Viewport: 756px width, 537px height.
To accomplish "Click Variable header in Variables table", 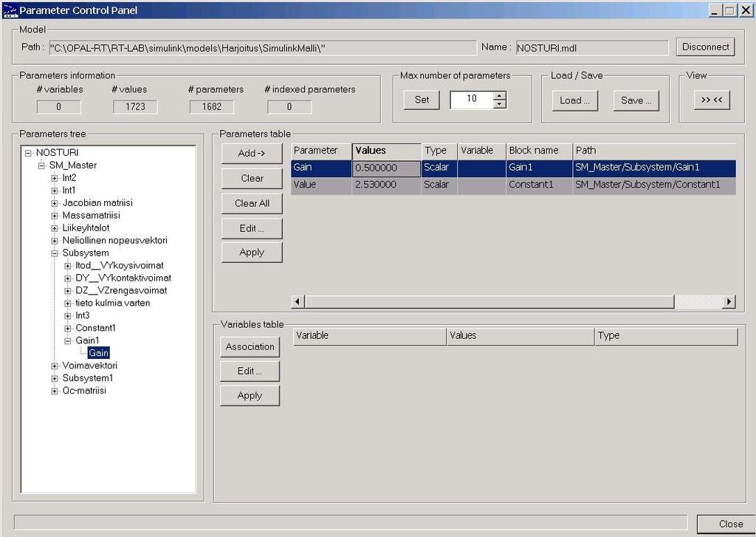I will [369, 336].
